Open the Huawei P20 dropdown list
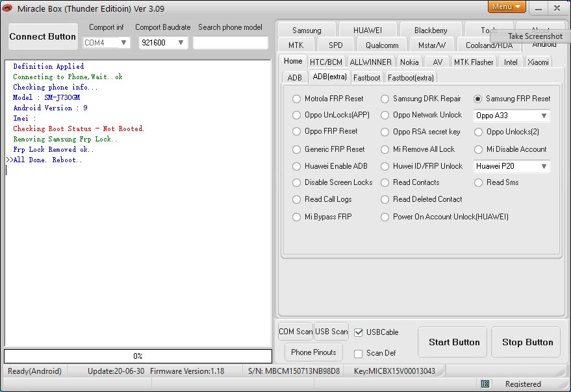Image resolution: width=571 pixels, height=392 pixels. pos(511,166)
